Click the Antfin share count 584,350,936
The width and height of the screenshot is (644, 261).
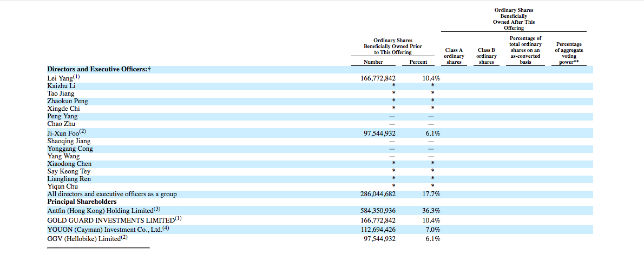click(x=378, y=211)
